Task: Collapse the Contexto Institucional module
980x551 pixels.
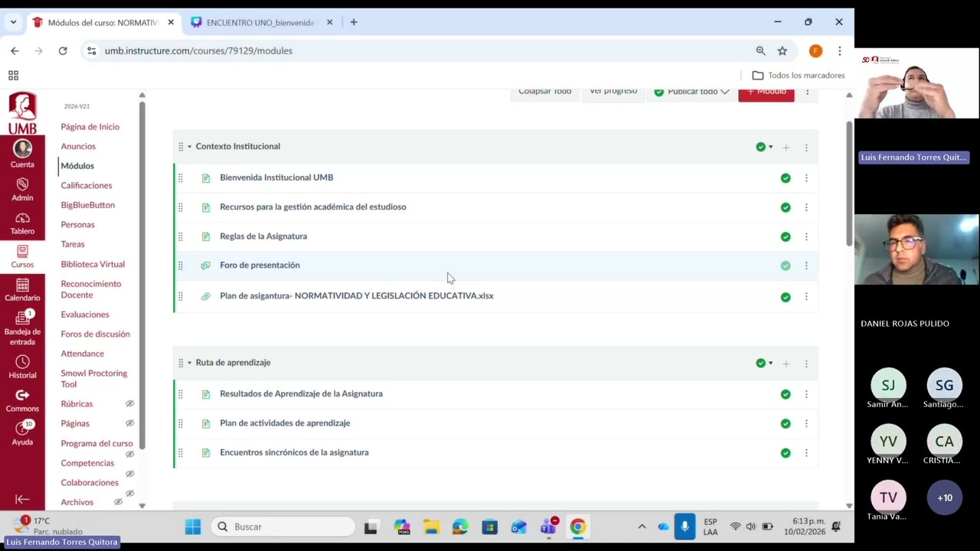Action: pos(189,146)
